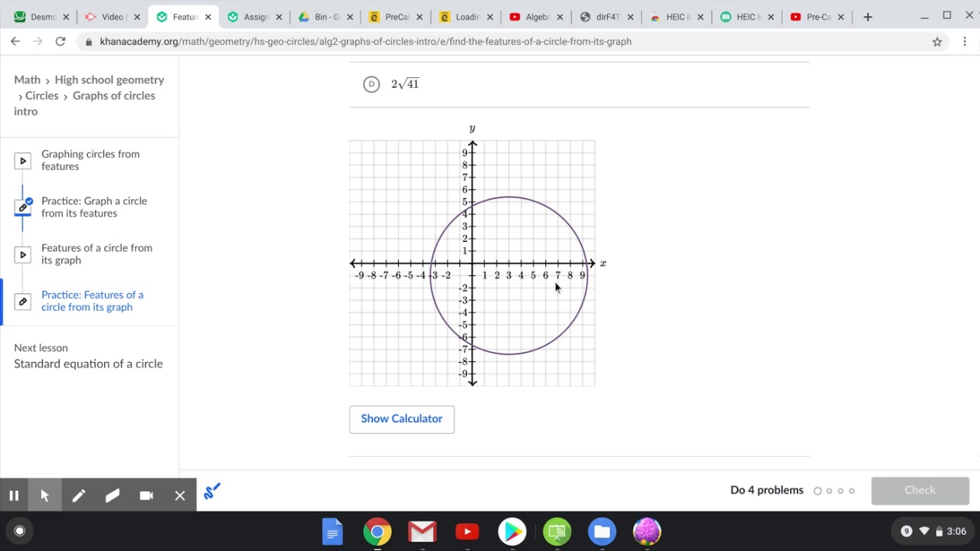Open Features of a circle from its graph video

click(x=96, y=254)
